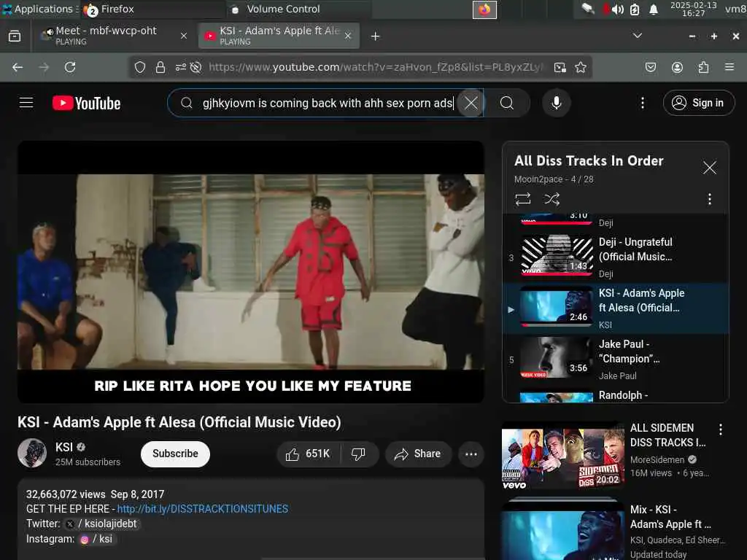Open menu for ALL SIDEMEN DISS TRACKS video
The image size is (747, 560).
(x=720, y=429)
